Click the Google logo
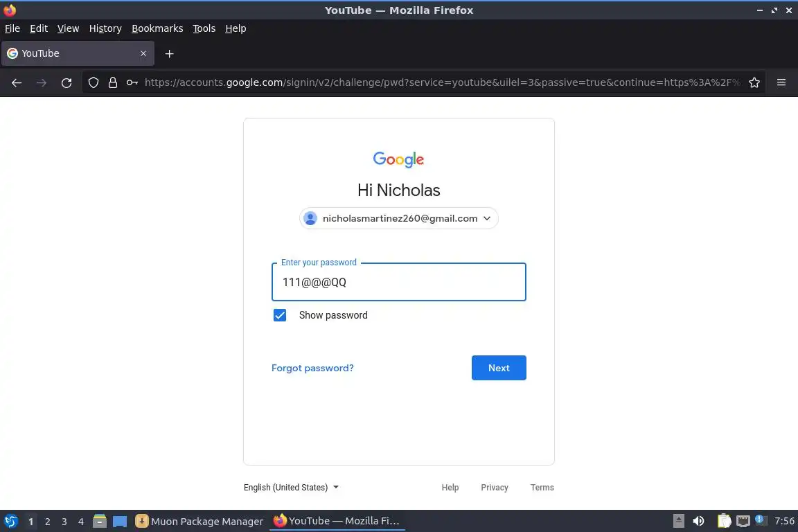This screenshot has height=532, width=798. (398, 159)
